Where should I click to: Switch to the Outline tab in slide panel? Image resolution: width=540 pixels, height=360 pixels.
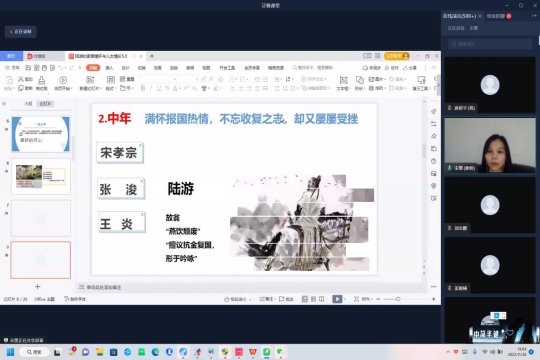coord(28,104)
